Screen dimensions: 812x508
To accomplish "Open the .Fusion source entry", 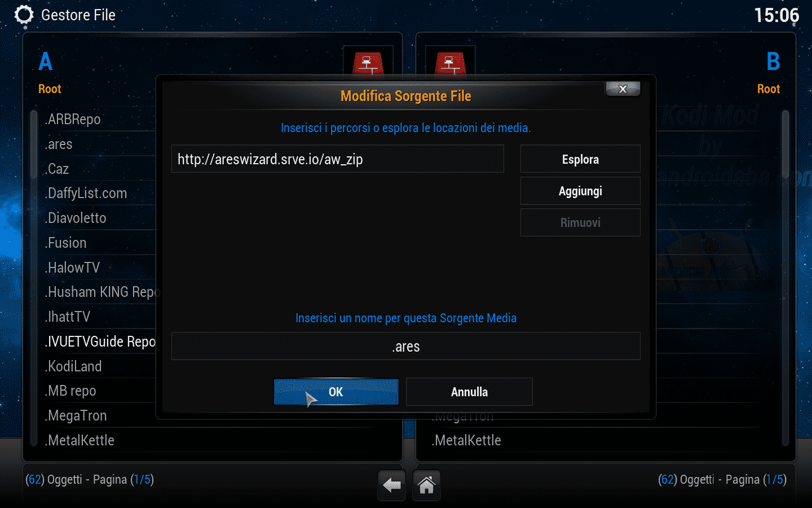I will pyautogui.click(x=99, y=243).
